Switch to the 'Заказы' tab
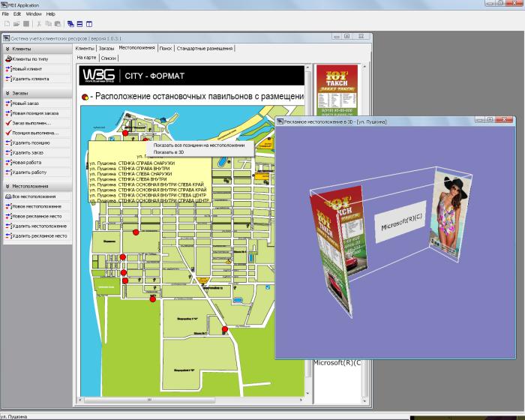This screenshot has height=420, width=525. click(x=106, y=49)
